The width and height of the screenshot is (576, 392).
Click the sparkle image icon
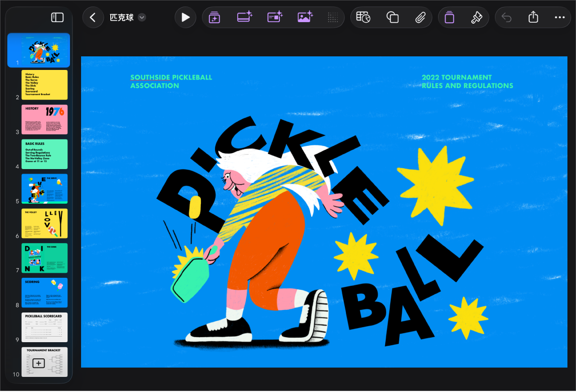click(305, 18)
